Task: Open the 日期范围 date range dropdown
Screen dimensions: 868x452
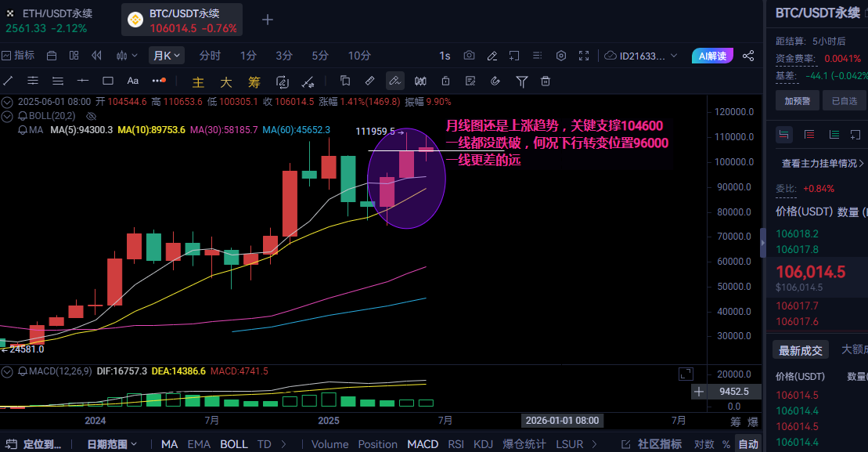Action: (x=112, y=444)
